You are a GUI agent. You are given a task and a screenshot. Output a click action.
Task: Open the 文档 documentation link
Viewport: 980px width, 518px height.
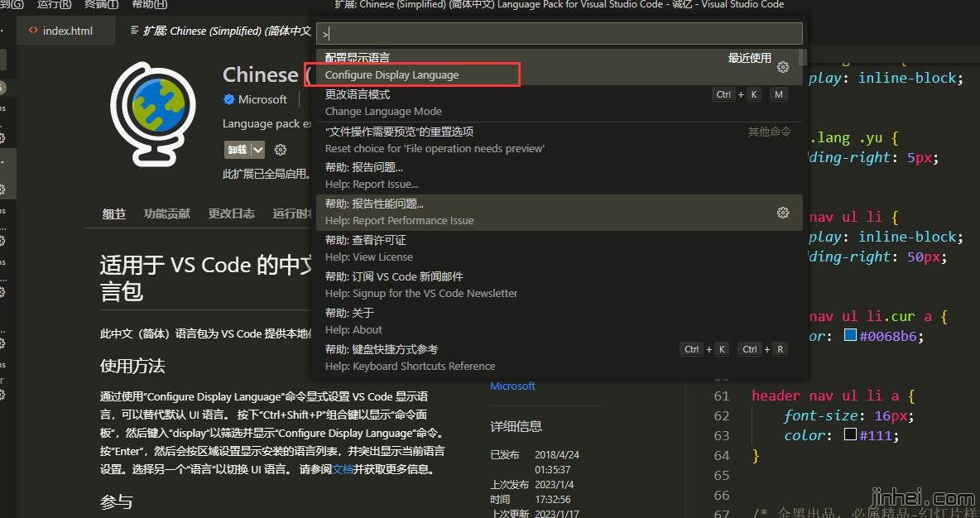coord(343,469)
